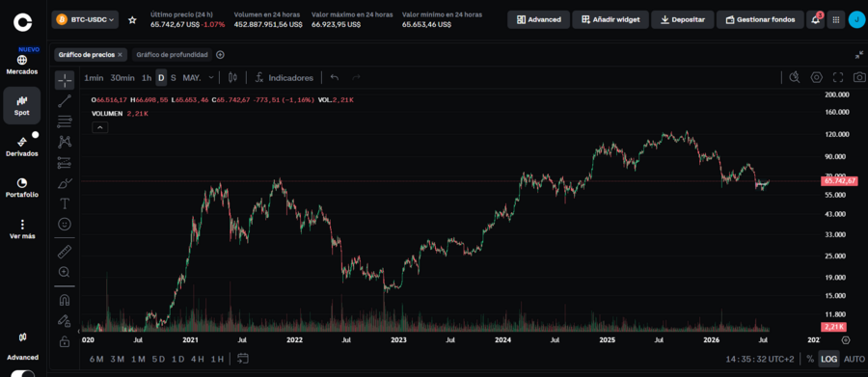
Task: Click the Añadir widget button
Action: (x=610, y=20)
